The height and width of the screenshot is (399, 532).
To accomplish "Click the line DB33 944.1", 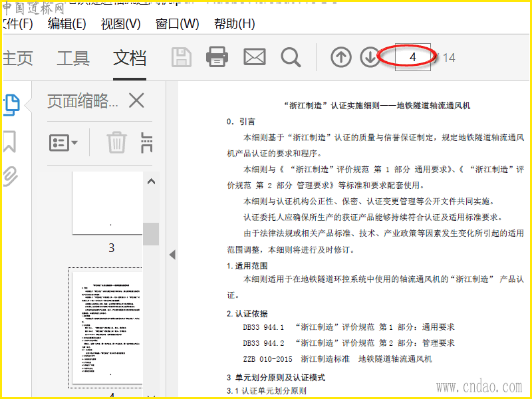I will click(x=348, y=327).
